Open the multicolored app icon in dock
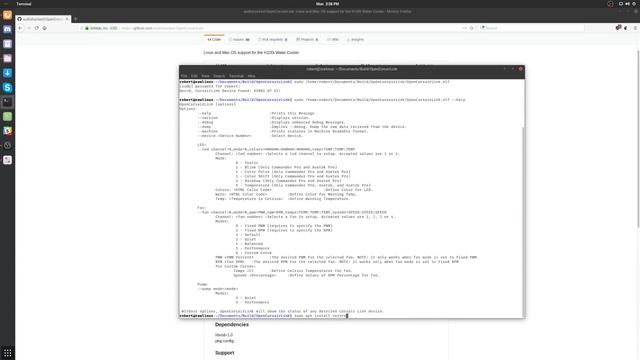The image size is (640, 360). click(7, 131)
